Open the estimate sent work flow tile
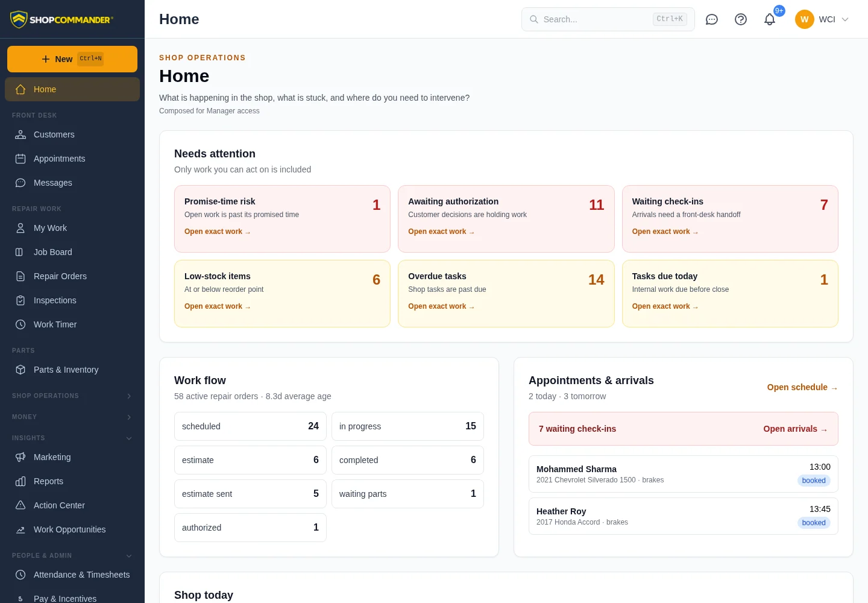Image resolution: width=868 pixels, height=603 pixels. [x=250, y=494]
